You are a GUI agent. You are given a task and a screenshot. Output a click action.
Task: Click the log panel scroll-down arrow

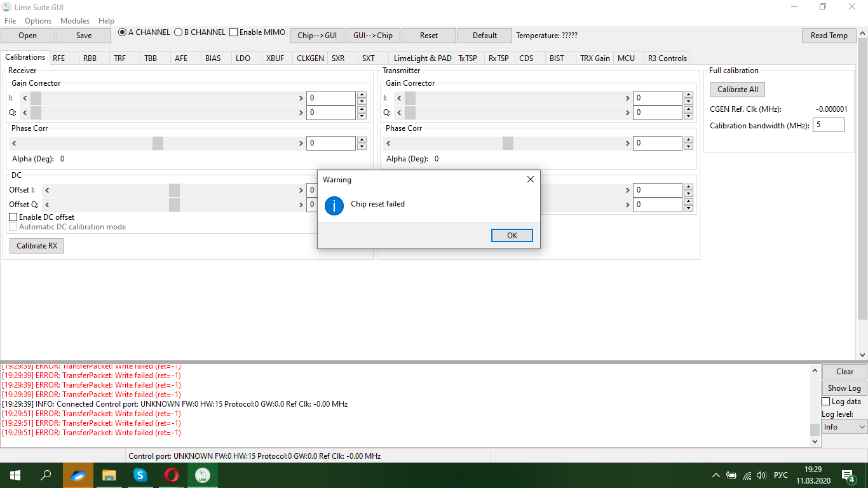pos(815,441)
